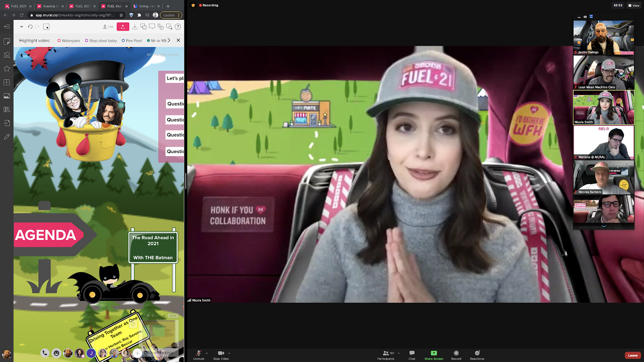Highlight votes for Pee Pool
This screenshot has height=362, width=644.
[x=132, y=41]
